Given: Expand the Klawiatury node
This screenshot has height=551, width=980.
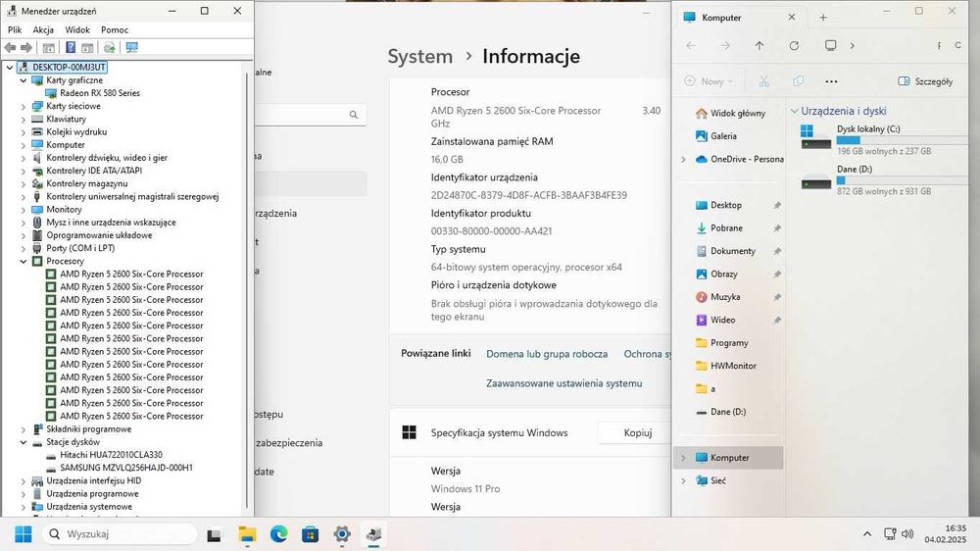Looking at the screenshot, I should click(24, 119).
